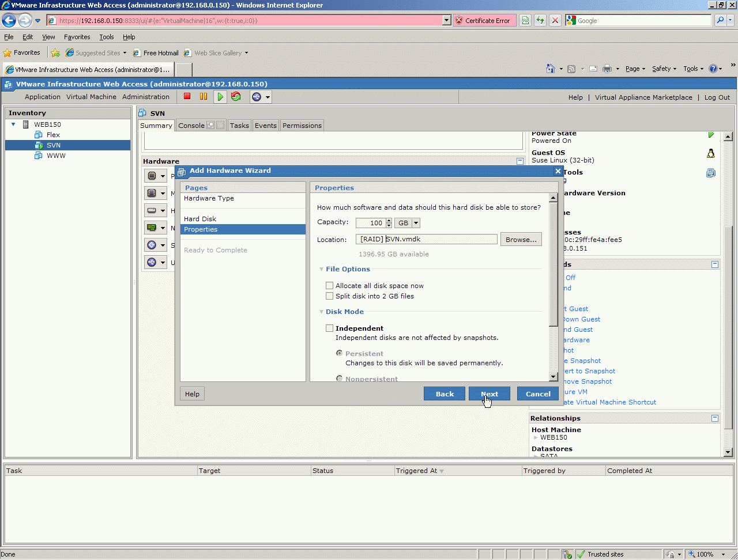Check Split disk into 2 GB files
The image size is (738, 560).
[x=329, y=296]
